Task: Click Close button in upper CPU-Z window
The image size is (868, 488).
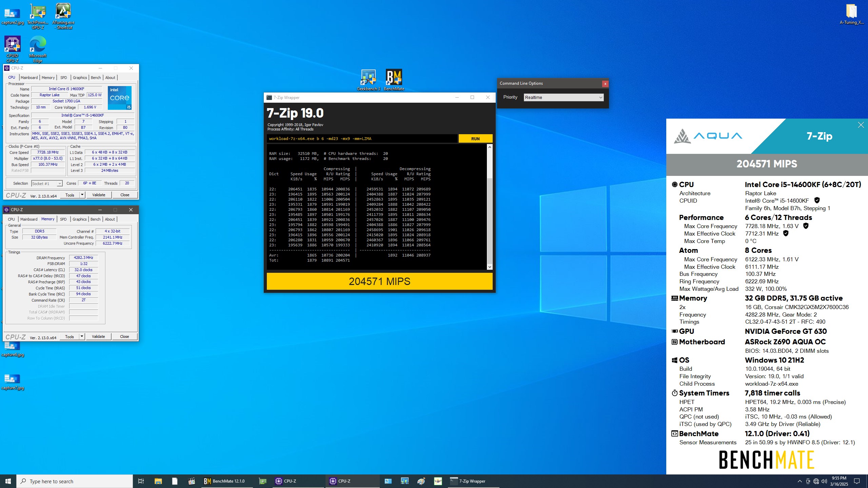Action: coord(125,195)
